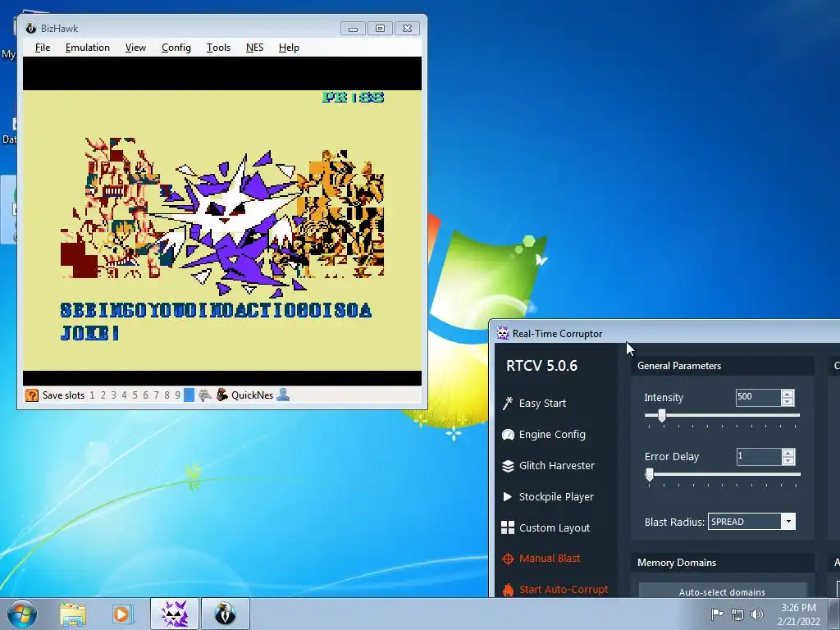Click the question-block icon in BizHawk status bar
The width and height of the screenshot is (840, 630).
click(32, 395)
